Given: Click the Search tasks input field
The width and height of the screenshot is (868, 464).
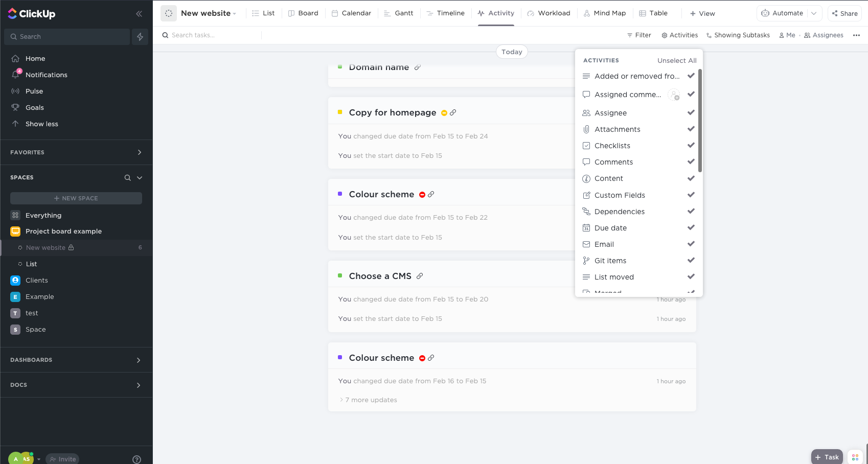Looking at the screenshot, I should point(210,35).
